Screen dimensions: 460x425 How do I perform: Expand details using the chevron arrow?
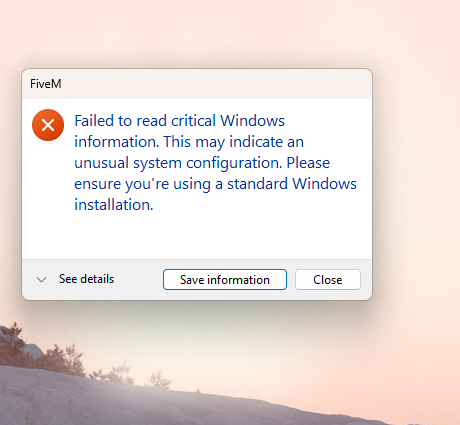tap(41, 279)
